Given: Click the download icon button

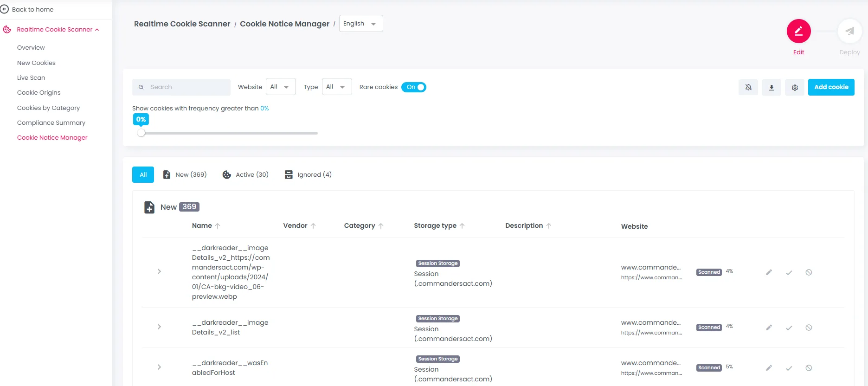Looking at the screenshot, I should [x=772, y=87].
